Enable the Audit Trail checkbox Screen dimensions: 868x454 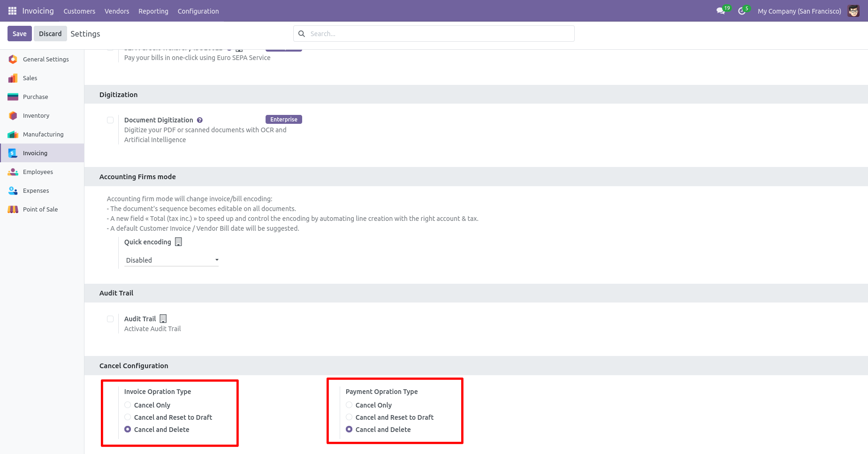[x=110, y=319]
